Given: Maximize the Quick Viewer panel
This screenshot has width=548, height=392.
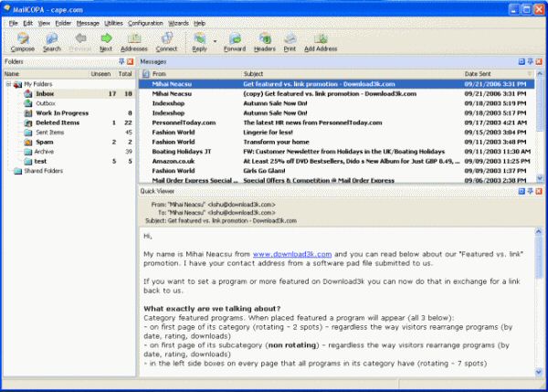Looking at the screenshot, I should point(522,191).
